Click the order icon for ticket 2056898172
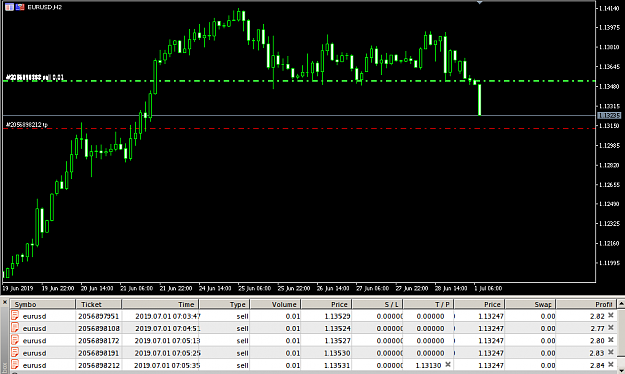This screenshot has width=625, height=374. pos(15,341)
